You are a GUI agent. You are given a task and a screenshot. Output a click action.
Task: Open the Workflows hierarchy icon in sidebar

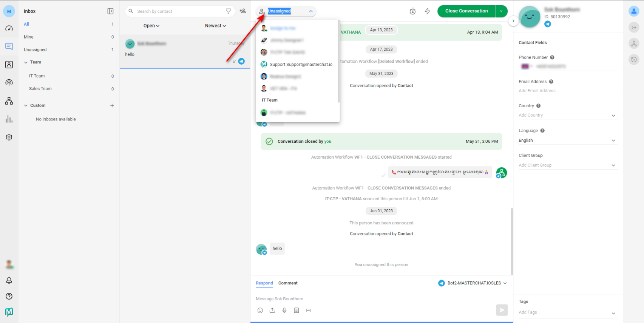tap(9, 101)
